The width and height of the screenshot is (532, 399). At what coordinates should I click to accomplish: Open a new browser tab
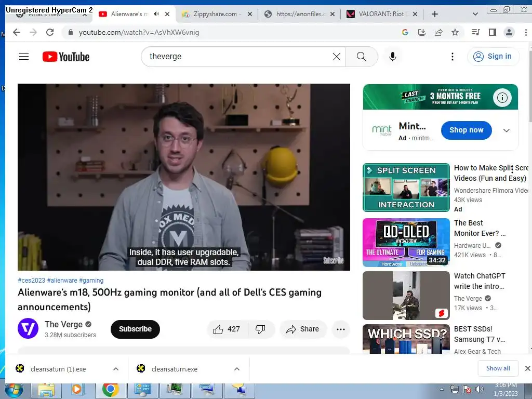coord(435,14)
